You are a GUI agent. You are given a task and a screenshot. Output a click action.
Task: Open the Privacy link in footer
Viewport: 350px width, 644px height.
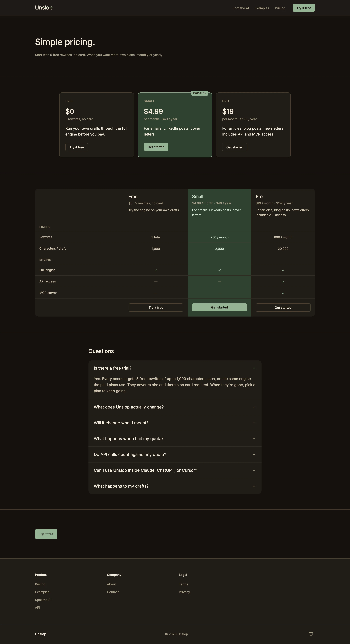pyautogui.click(x=184, y=592)
